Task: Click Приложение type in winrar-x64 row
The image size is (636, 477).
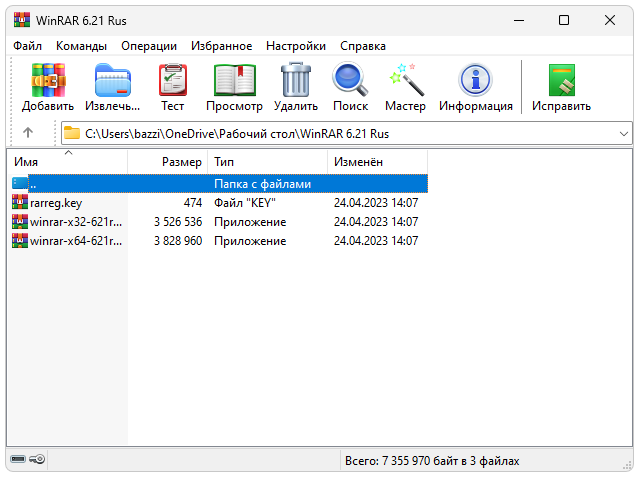Action: click(x=250, y=241)
